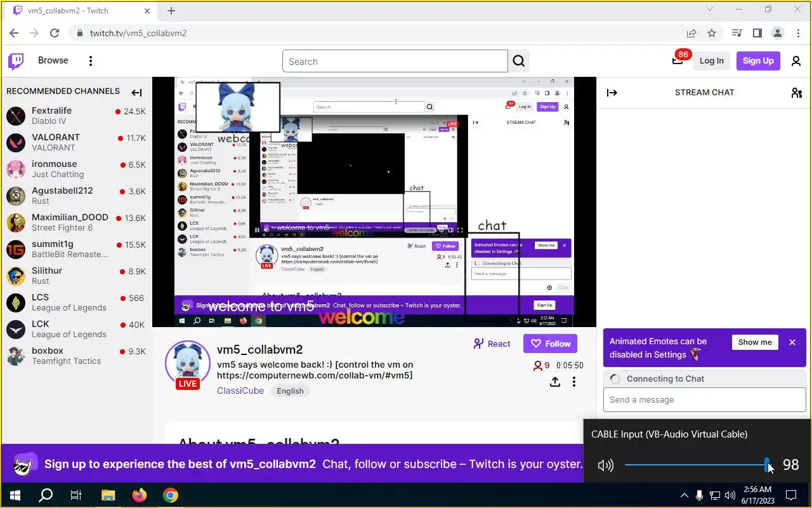Open LCS channel in recommended list
This screenshot has width=812, height=508.
pos(76,302)
